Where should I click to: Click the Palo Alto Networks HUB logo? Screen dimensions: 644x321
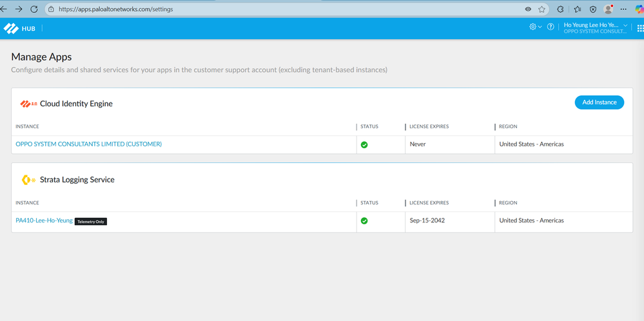(19, 28)
